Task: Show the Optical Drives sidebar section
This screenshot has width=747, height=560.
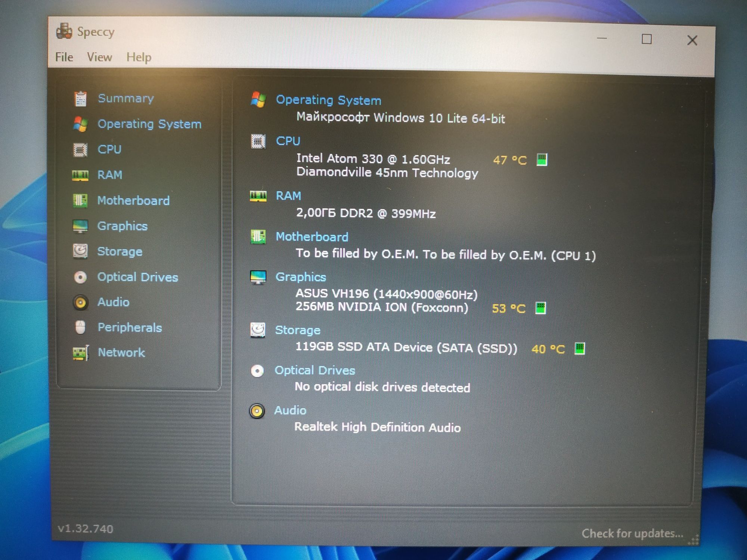Action: pos(138,277)
